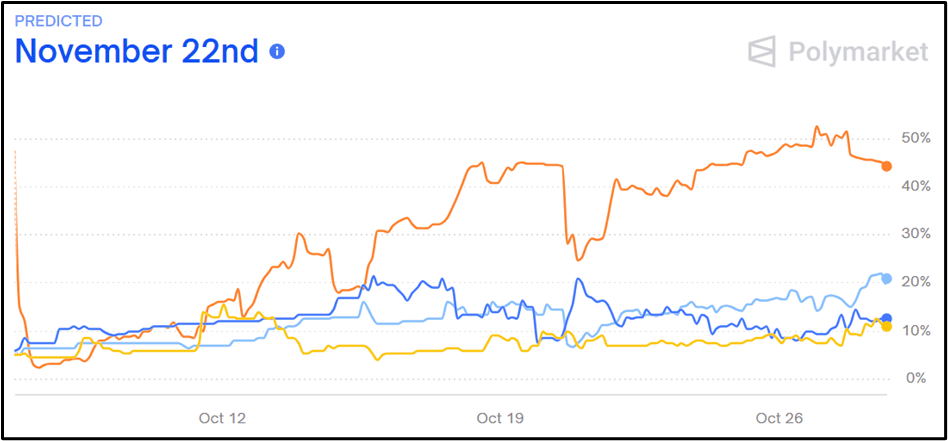The image size is (948, 441).
Task: Select the yellow line endpoint dot
Action: point(887,327)
